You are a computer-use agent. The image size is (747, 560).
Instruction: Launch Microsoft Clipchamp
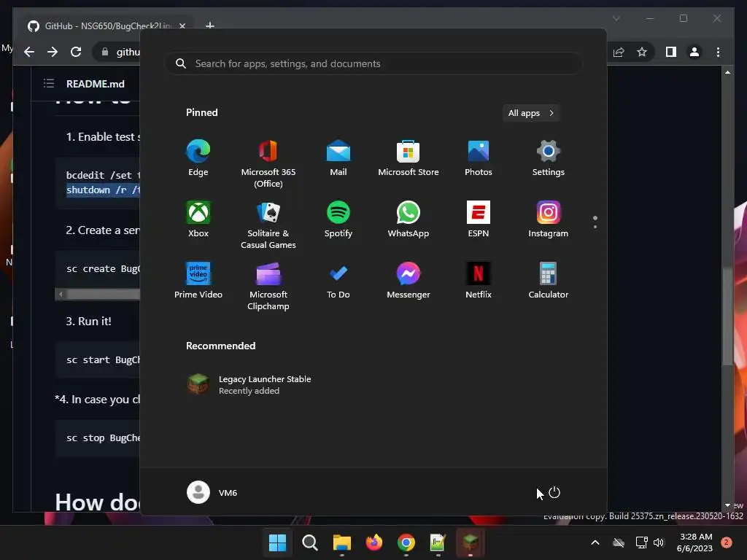click(268, 286)
